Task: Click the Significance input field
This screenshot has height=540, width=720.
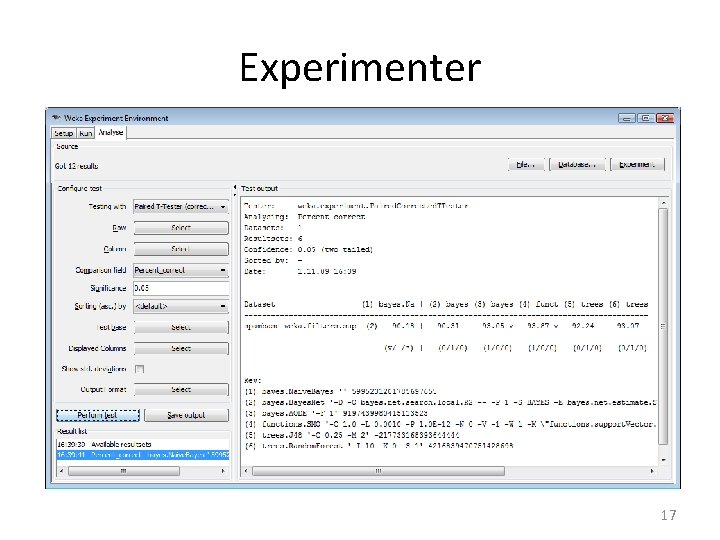Action: point(181,288)
